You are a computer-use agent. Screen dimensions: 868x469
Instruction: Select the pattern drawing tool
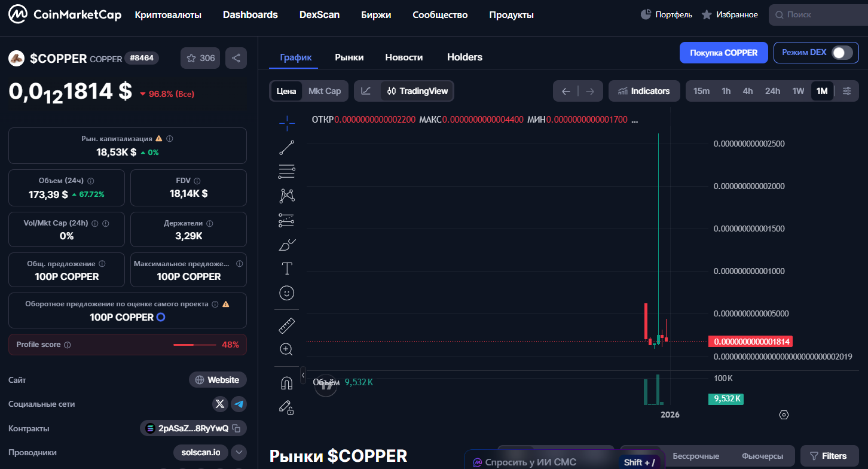click(287, 196)
